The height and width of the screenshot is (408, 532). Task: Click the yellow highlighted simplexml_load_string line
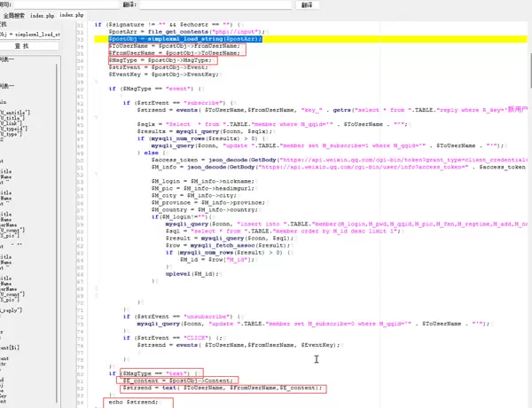pos(177,39)
